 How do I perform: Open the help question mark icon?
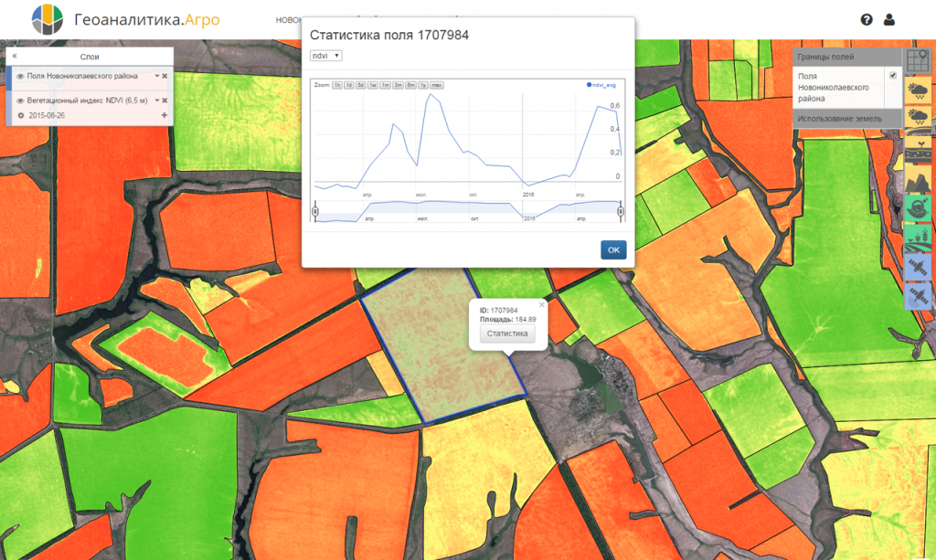point(867,20)
